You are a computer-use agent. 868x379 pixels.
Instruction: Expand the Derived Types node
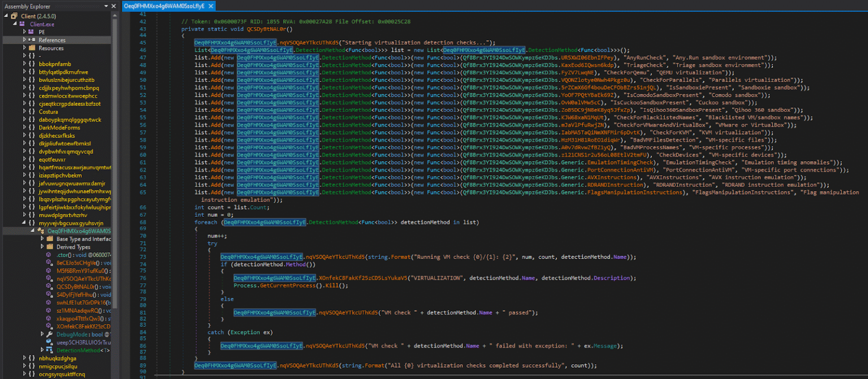(42, 246)
